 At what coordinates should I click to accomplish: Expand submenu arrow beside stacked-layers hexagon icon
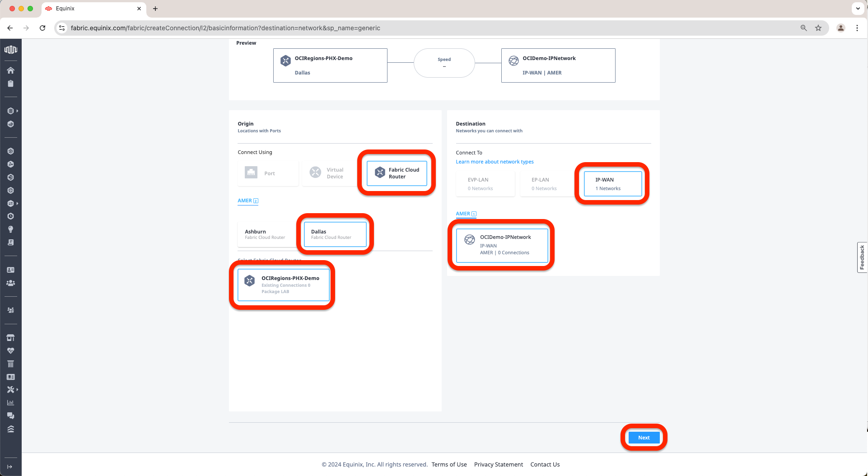click(x=17, y=111)
